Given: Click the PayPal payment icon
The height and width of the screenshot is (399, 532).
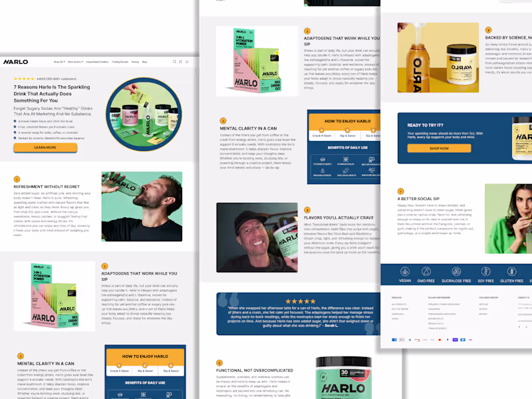Looking at the screenshot, I should [x=446, y=340].
